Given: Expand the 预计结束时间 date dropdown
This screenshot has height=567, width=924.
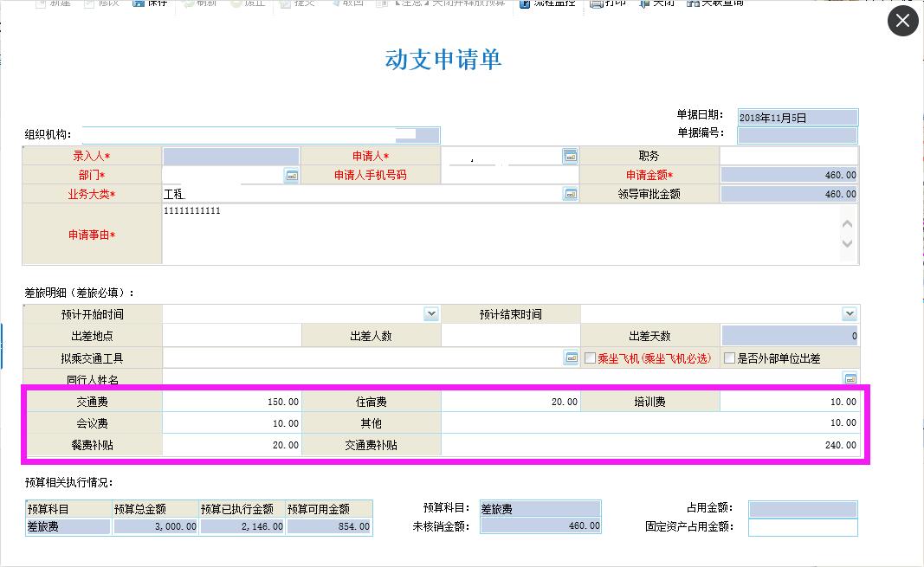Looking at the screenshot, I should (849, 314).
